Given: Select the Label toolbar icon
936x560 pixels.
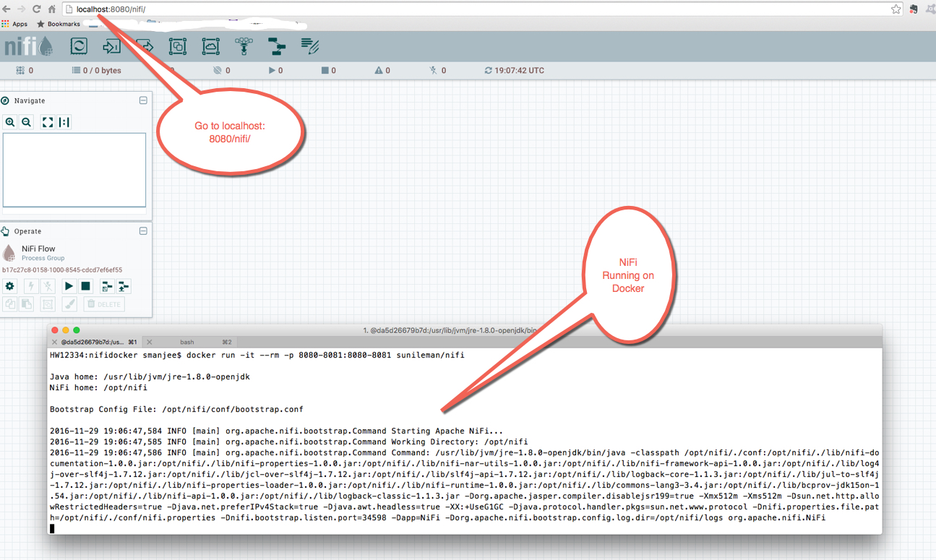Looking at the screenshot, I should pos(310,46).
